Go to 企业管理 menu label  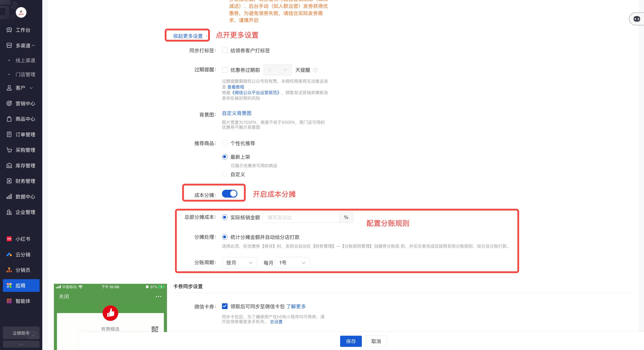point(25,212)
